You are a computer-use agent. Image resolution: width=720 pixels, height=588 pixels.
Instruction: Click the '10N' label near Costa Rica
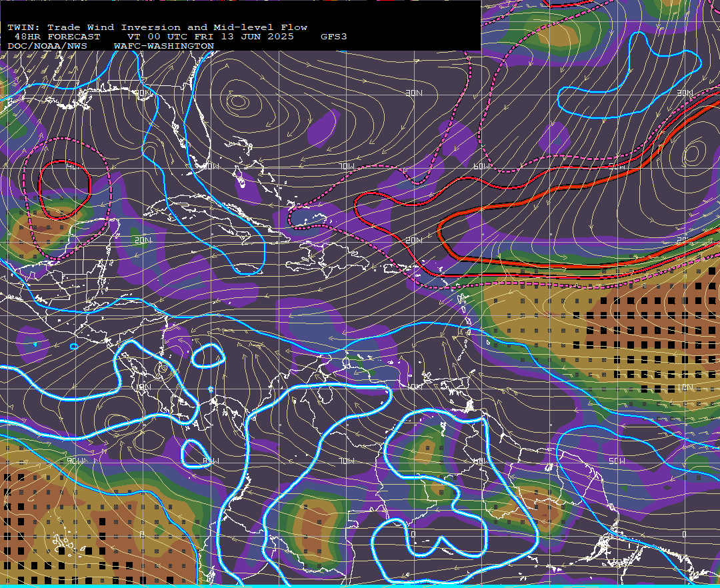pos(143,387)
